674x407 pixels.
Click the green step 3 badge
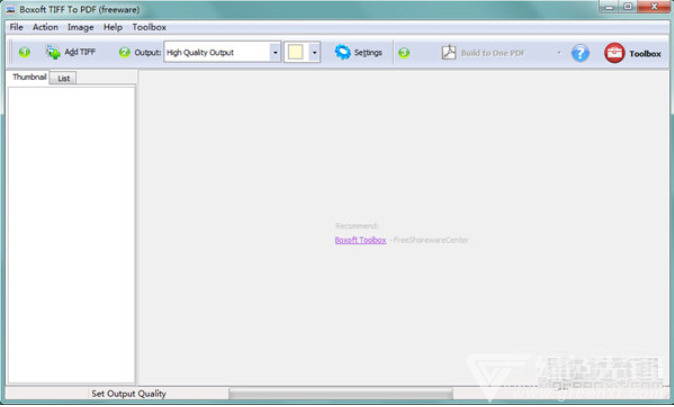(404, 52)
